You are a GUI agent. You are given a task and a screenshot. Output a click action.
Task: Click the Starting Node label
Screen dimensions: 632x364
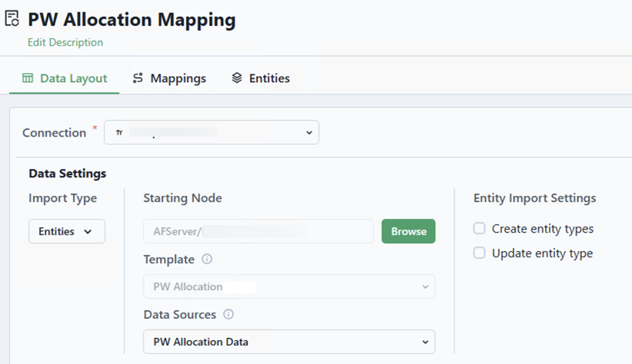(182, 198)
